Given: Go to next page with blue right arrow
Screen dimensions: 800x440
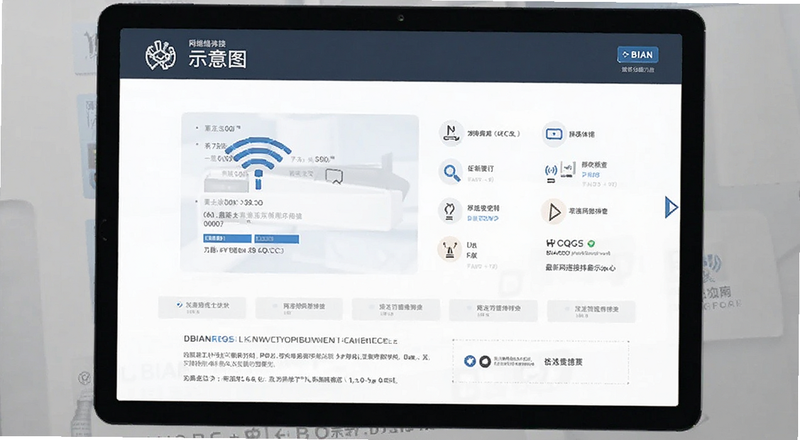Looking at the screenshot, I should pos(671,207).
